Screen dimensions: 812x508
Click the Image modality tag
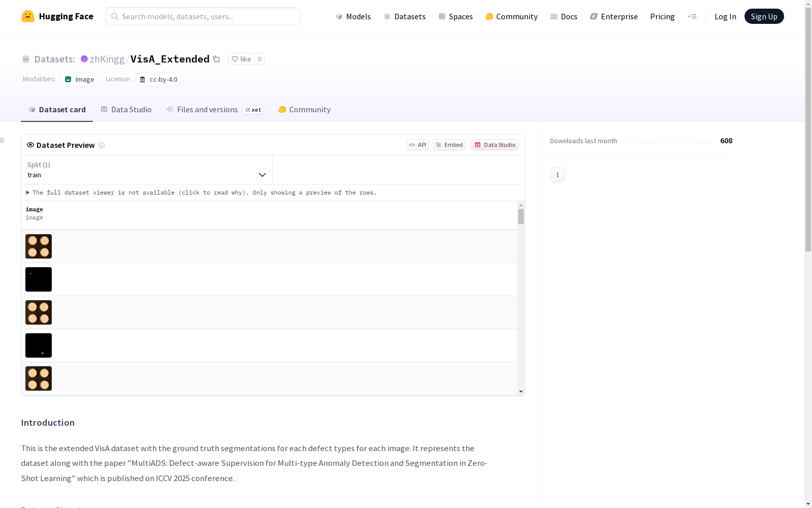[80, 79]
